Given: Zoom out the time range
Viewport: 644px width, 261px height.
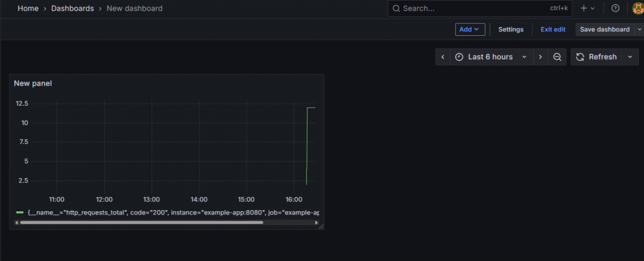Looking at the screenshot, I should click(557, 57).
